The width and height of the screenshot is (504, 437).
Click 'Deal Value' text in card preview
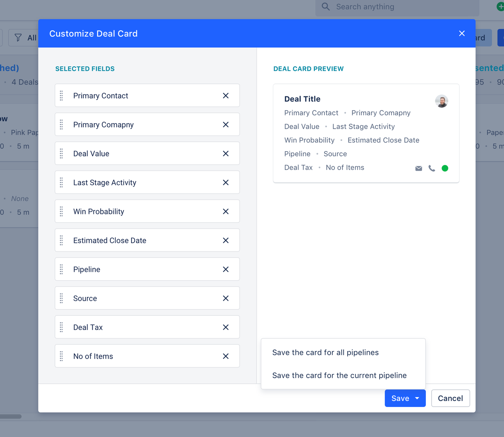[302, 127]
